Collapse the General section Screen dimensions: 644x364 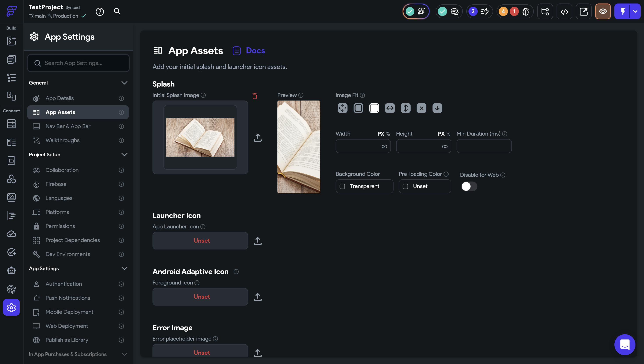coord(124,83)
